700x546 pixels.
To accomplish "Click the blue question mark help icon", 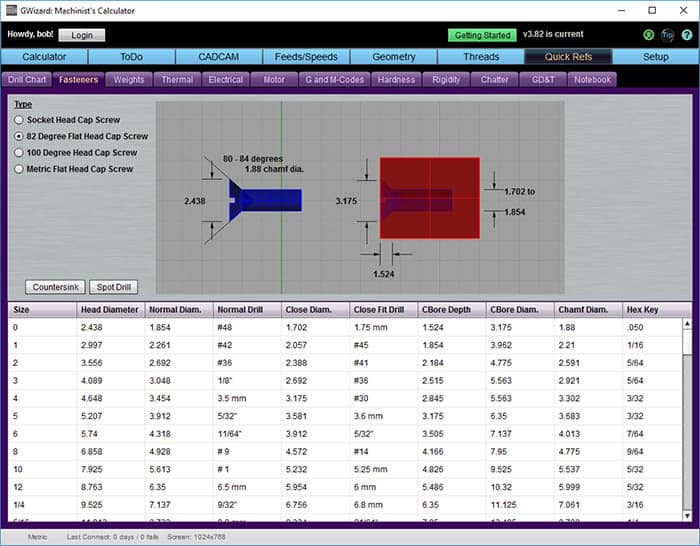I will [x=685, y=35].
